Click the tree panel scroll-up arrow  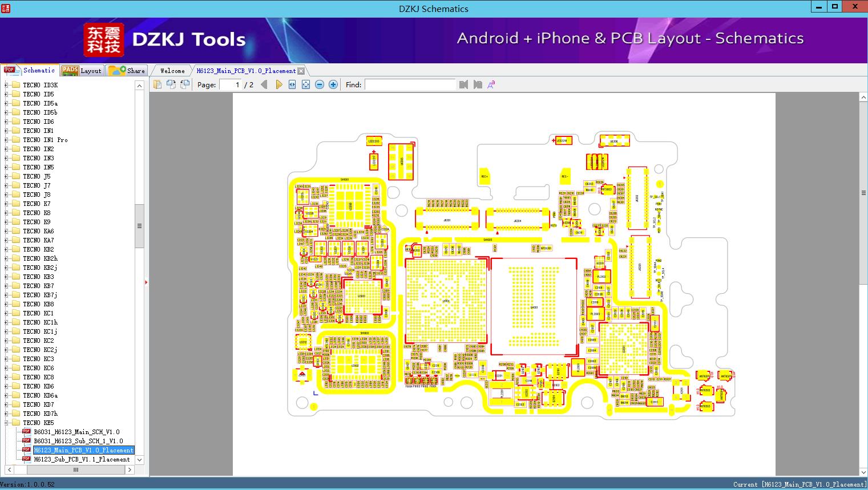pos(139,85)
